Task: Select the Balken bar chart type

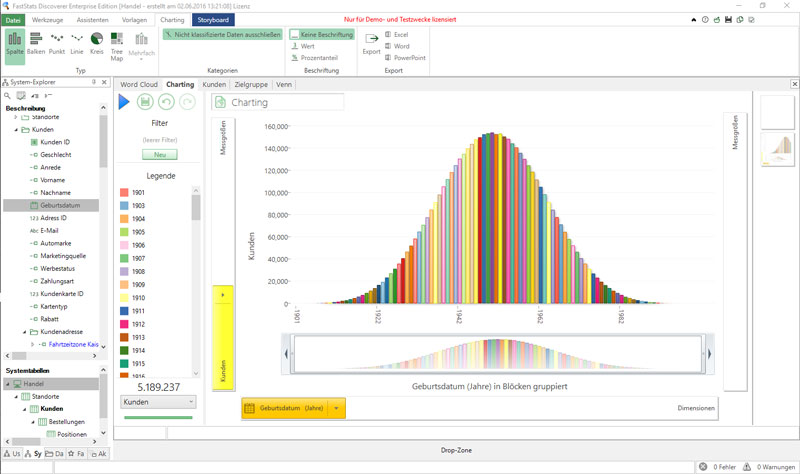Action: (x=36, y=43)
